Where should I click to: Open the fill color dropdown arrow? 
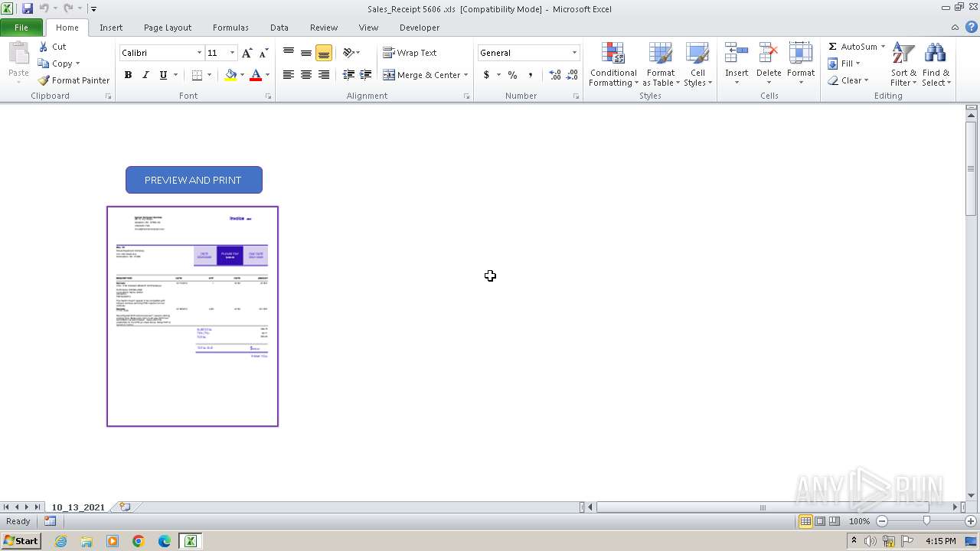pyautogui.click(x=242, y=75)
